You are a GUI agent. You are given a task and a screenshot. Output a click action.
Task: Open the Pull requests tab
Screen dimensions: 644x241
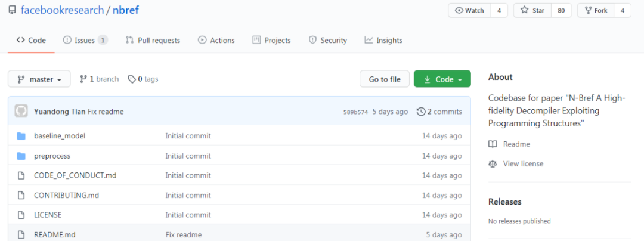pos(153,41)
